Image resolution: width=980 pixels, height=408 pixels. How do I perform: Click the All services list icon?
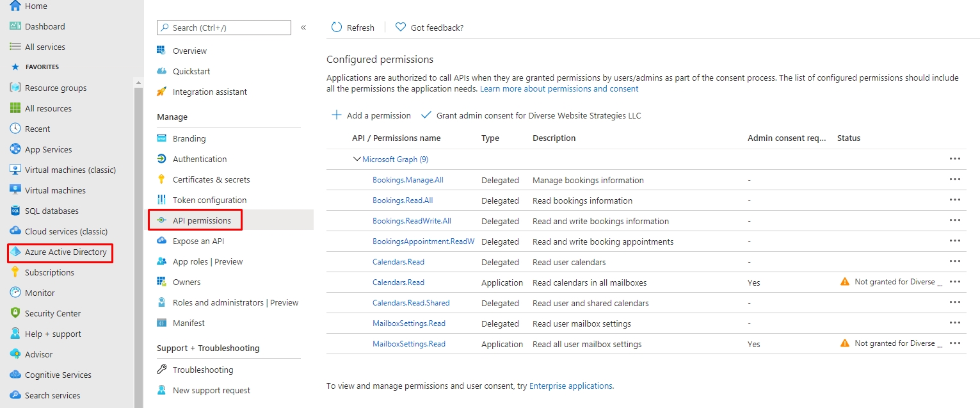click(15, 47)
